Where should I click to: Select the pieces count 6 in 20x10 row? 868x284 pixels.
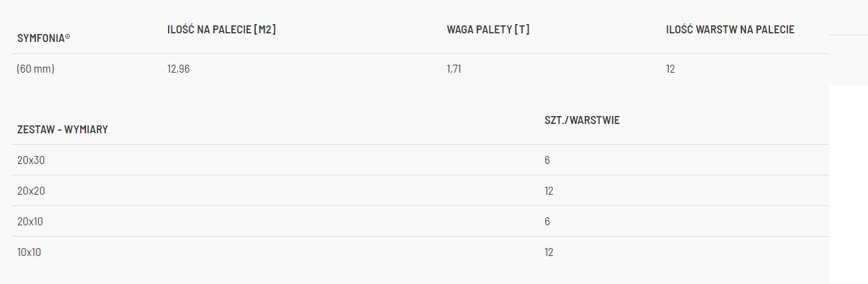547,221
